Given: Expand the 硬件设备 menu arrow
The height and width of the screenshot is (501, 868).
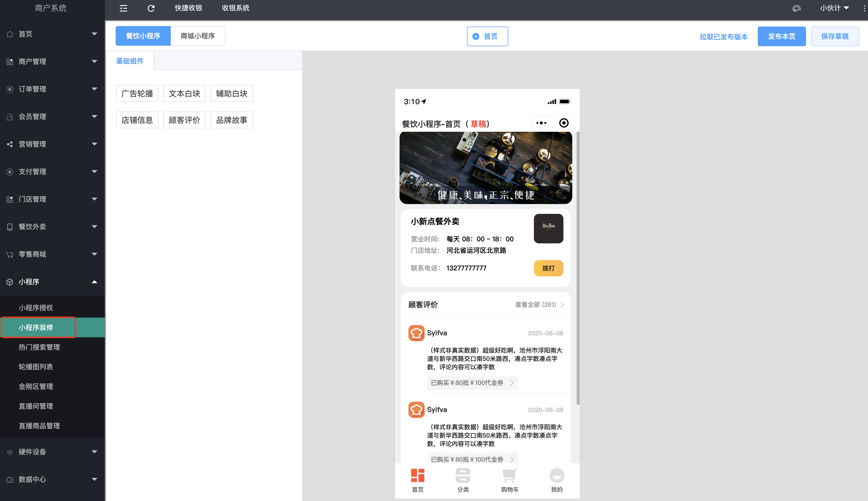Looking at the screenshot, I should 94,451.
